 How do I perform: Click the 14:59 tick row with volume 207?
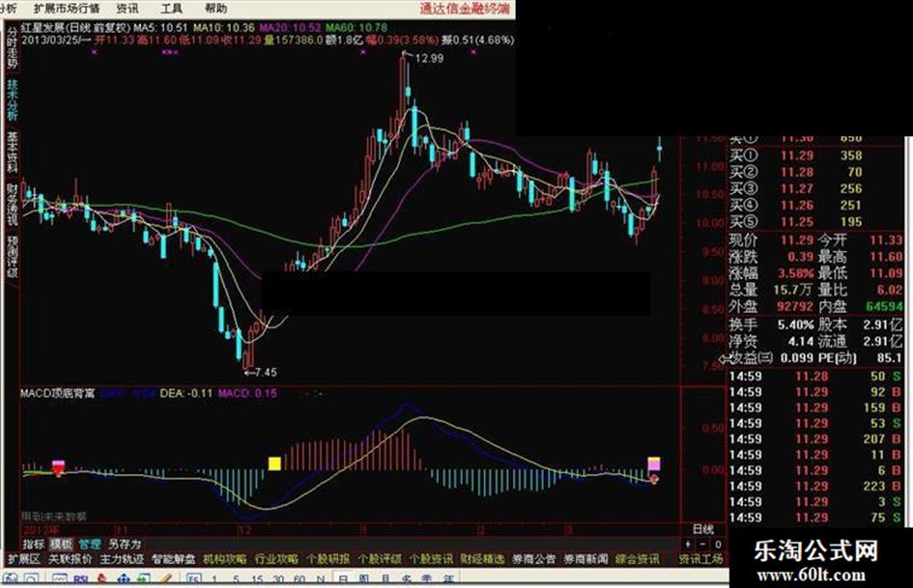[815, 439]
